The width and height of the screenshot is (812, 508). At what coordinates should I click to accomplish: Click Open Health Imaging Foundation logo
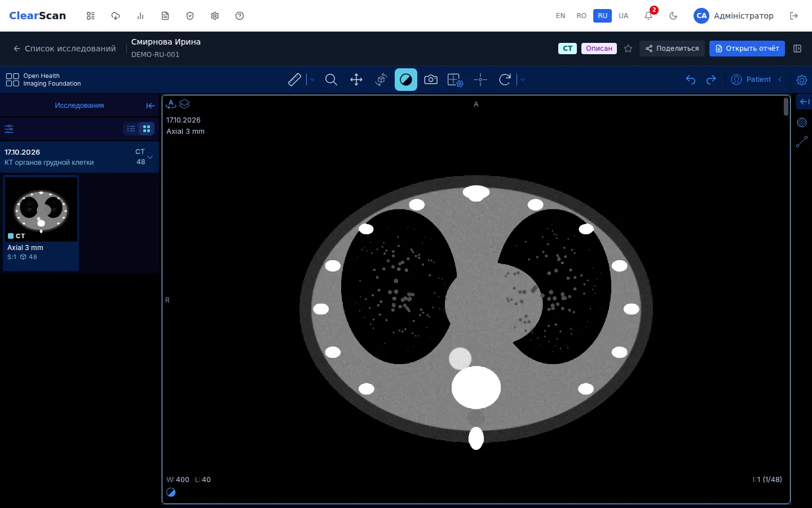[x=43, y=80]
